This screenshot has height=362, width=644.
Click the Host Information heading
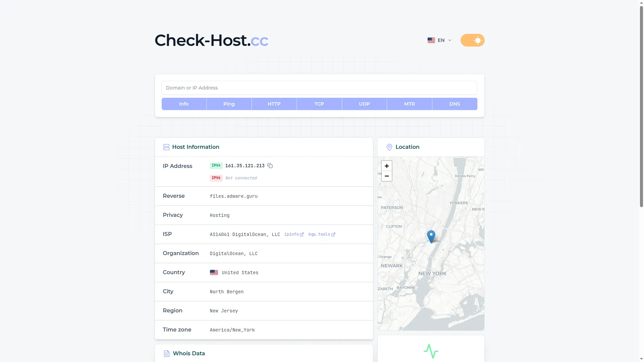tap(196, 147)
